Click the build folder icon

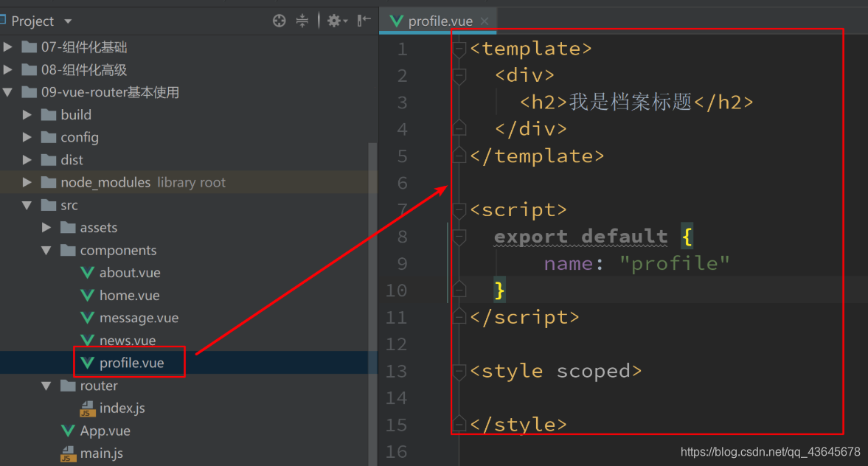tap(49, 114)
